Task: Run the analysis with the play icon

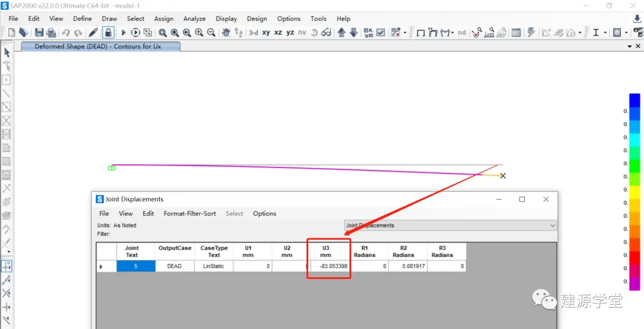Action: click(x=123, y=32)
